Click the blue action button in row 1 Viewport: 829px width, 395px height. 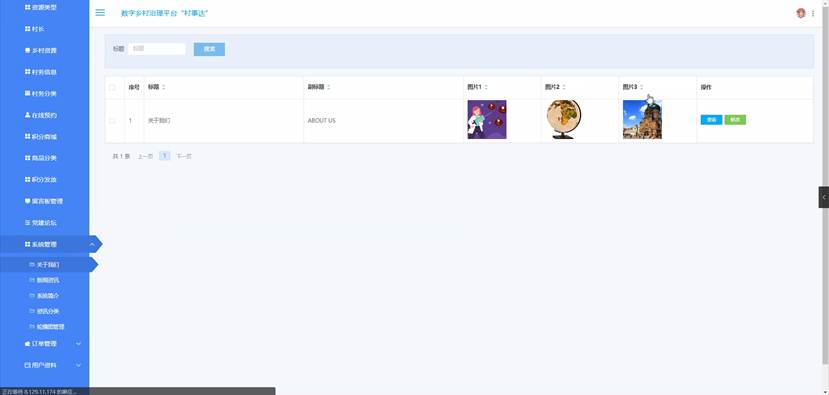(x=711, y=120)
